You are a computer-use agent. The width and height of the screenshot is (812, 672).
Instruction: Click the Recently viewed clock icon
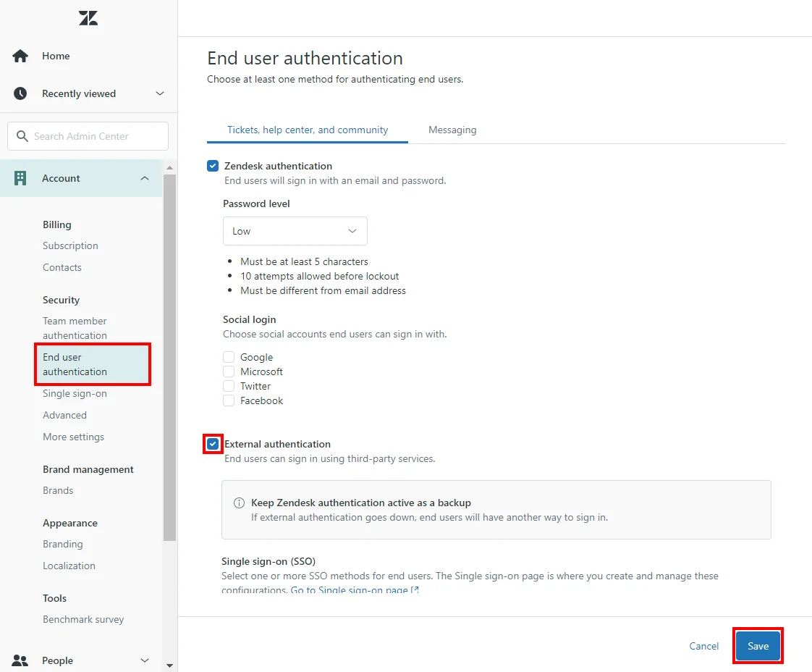tap(20, 93)
